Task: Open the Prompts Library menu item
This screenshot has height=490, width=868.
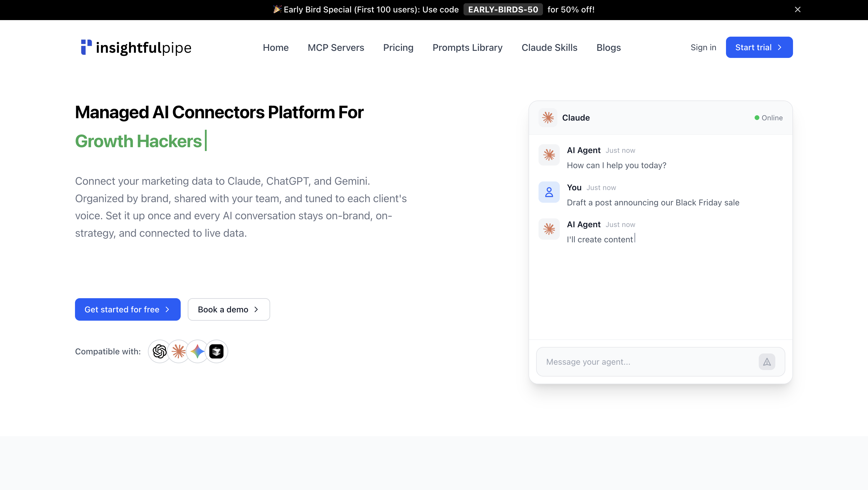Action: [467, 48]
